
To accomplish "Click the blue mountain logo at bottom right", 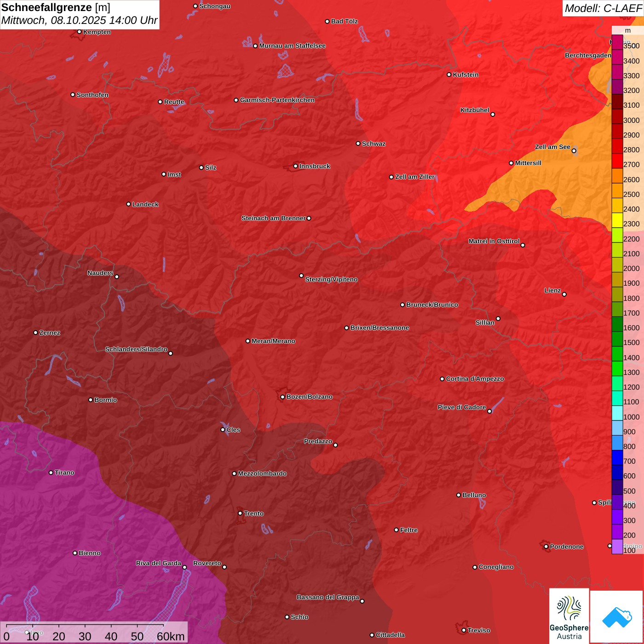I will pyautogui.click(x=617, y=617).
